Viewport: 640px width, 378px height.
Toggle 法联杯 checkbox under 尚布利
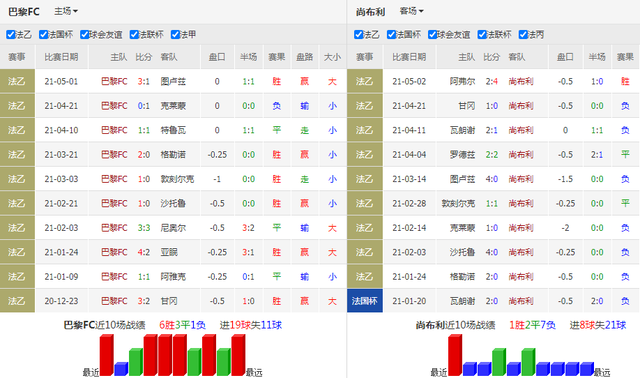(x=482, y=35)
